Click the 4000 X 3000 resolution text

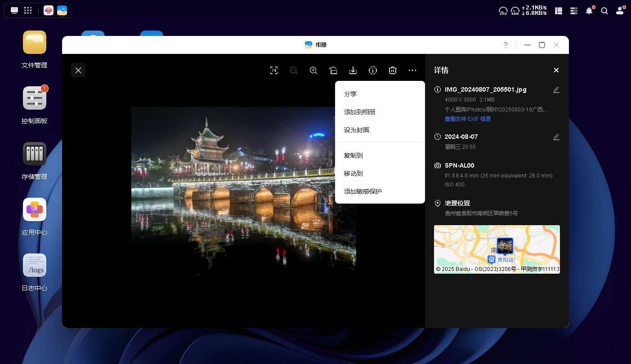(x=460, y=100)
